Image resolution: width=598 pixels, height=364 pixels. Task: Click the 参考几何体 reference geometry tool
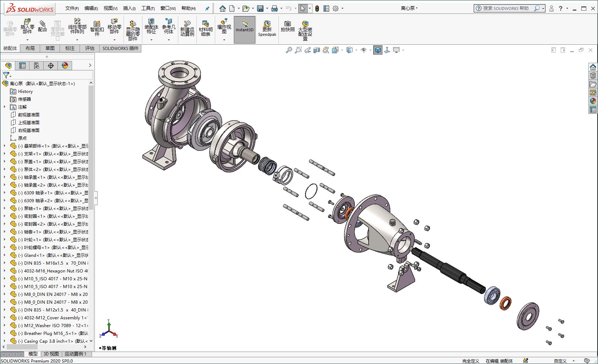(169, 27)
